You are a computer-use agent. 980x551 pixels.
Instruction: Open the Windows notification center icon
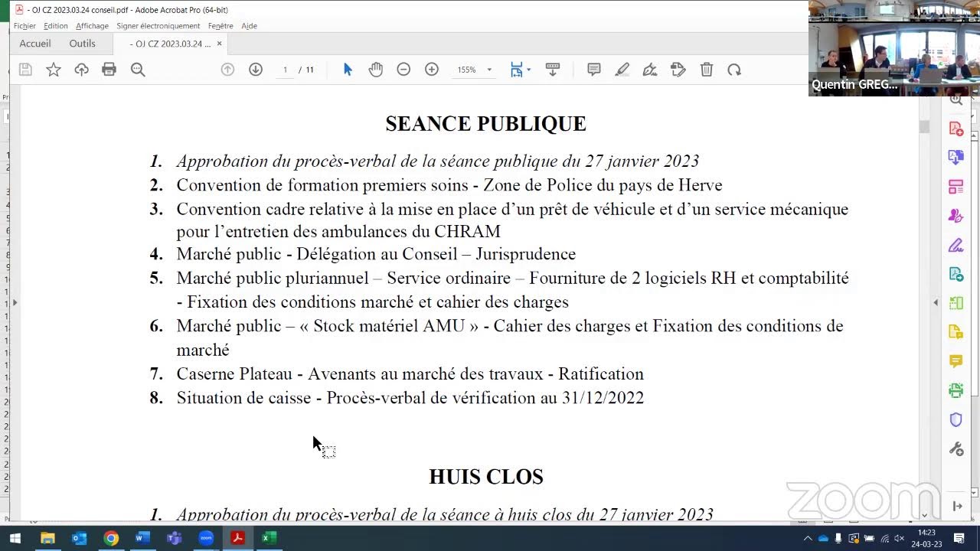(959, 538)
